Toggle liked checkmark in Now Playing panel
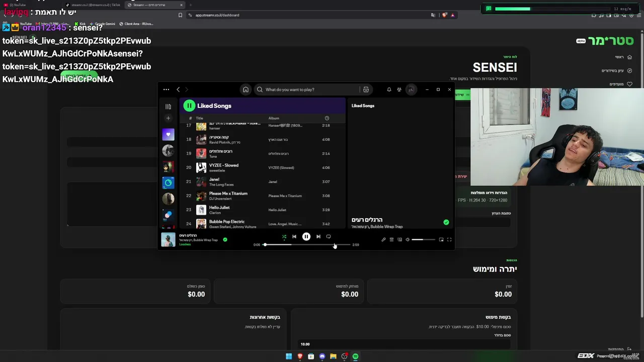Viewport: 644px width, 362px height. tap(446, 222)
